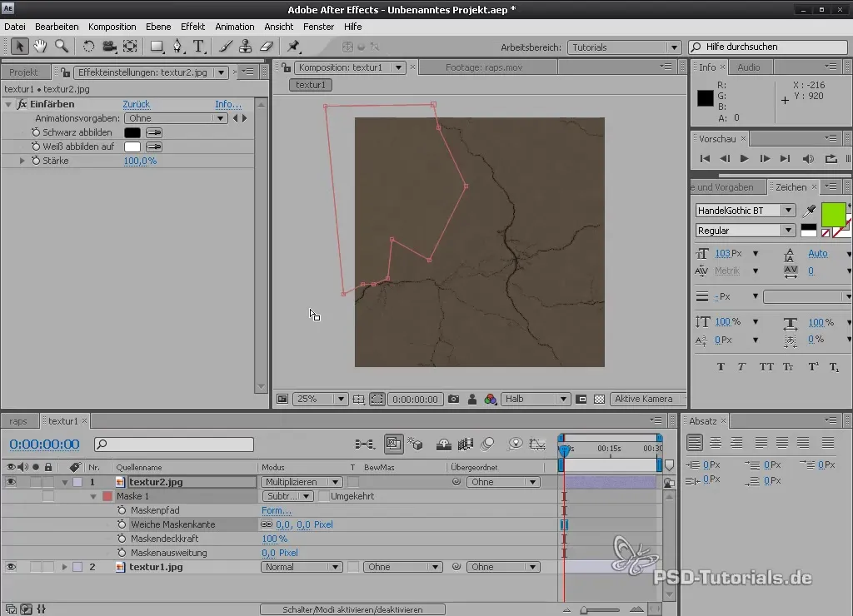Click the font color eyedropper in Zeichen
The height and width of the screenshot is (616, 853).
(809, 211)
